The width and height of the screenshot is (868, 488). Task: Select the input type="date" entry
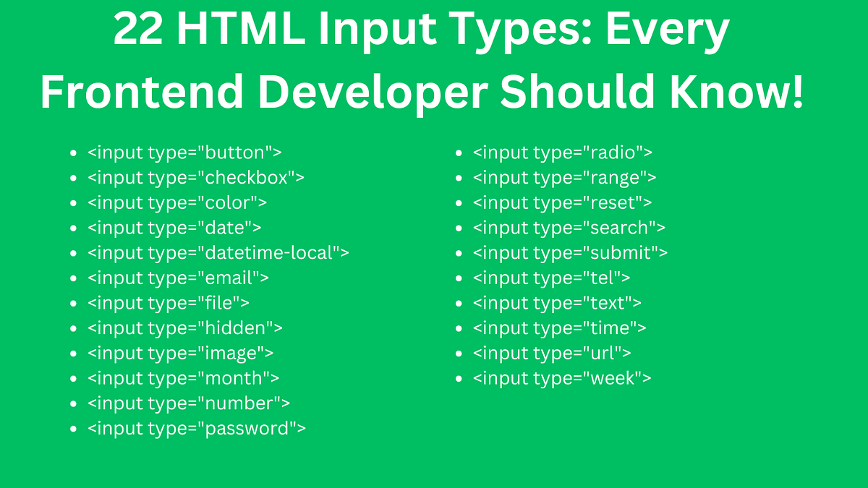pos(174,227)
